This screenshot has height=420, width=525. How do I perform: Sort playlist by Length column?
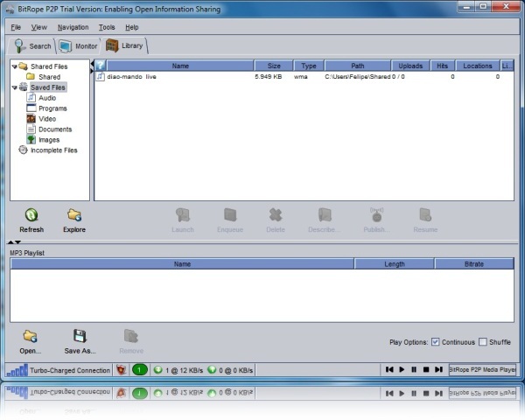pos(395,264)
